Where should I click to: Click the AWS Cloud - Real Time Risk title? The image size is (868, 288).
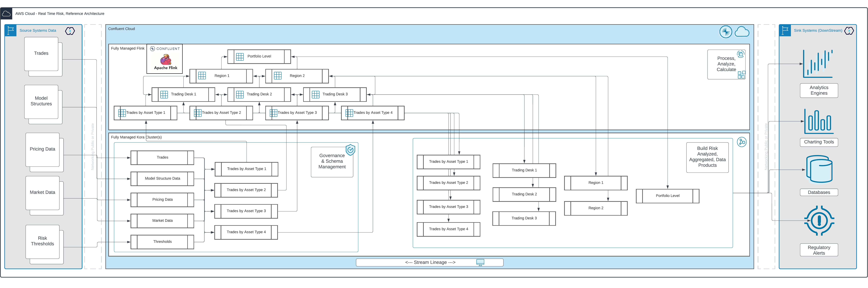60,14
